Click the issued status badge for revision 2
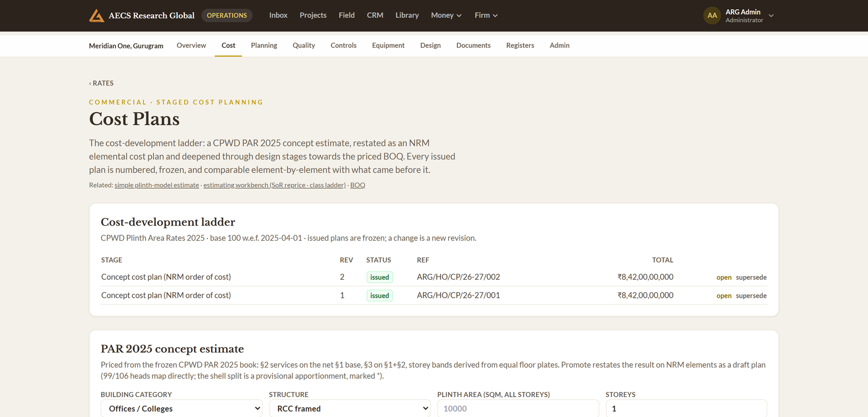Image resolution: width=868 pixels, height=417 pixels. 380,277
